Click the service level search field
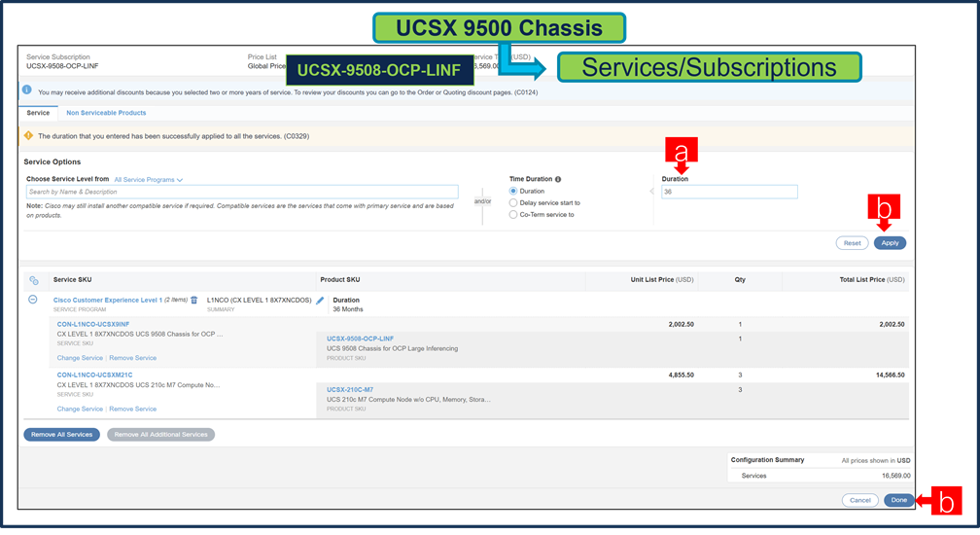 [242, 192]
